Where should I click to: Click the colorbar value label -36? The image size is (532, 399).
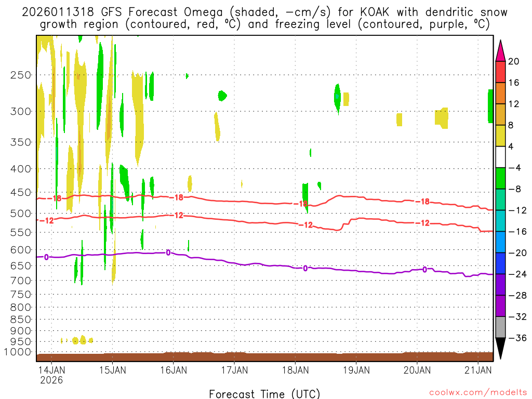[x=517, y=338]
